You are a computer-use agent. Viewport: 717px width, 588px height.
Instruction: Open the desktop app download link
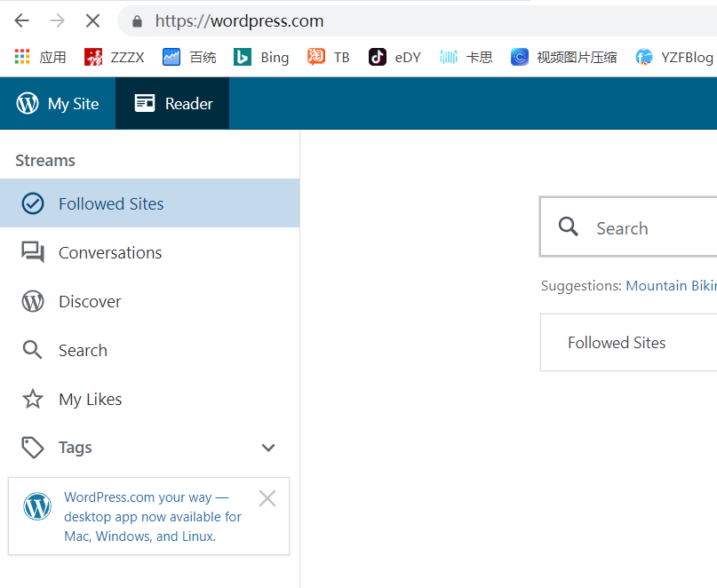tap(152, 517)
